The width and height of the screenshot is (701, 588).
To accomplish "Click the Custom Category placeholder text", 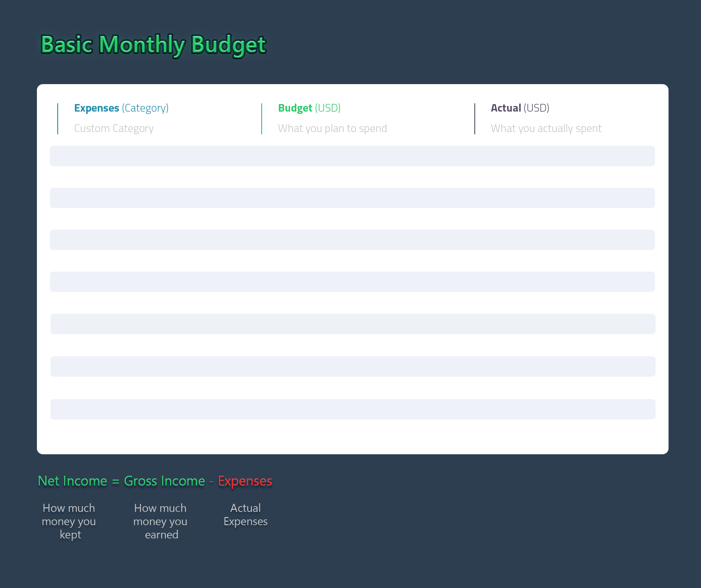I will pyautogui.click(x=114, y=128).
